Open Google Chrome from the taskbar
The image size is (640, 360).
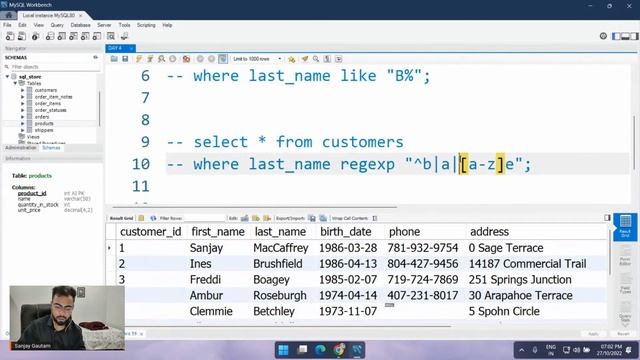point(339,350)
